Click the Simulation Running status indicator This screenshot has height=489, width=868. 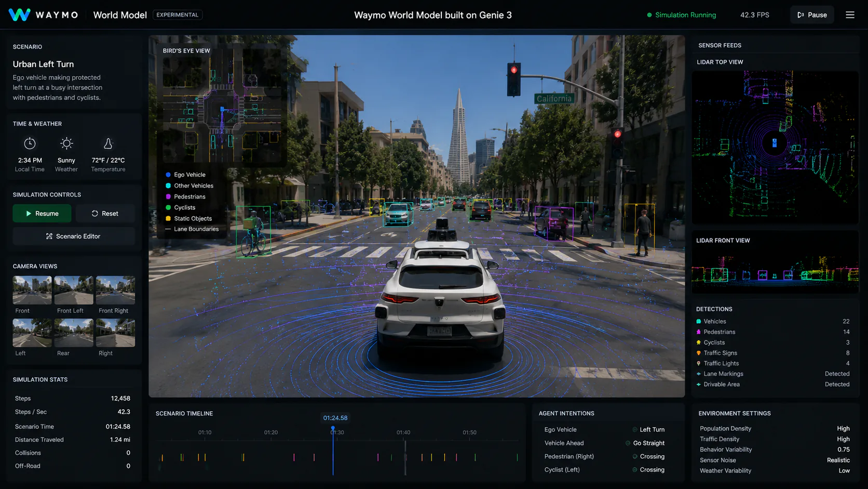tap(681, 15)
